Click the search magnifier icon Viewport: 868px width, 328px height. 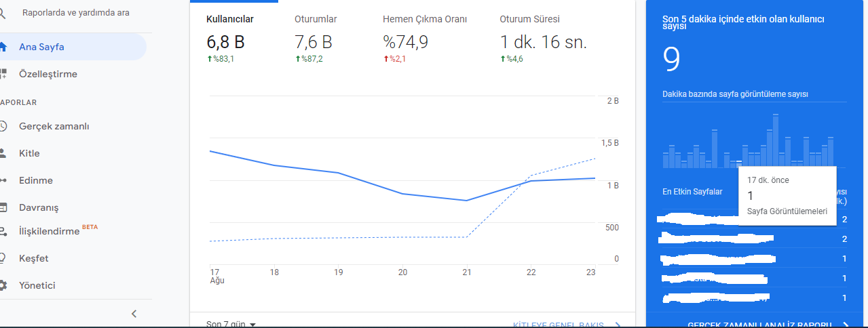[x=3, y=13]
